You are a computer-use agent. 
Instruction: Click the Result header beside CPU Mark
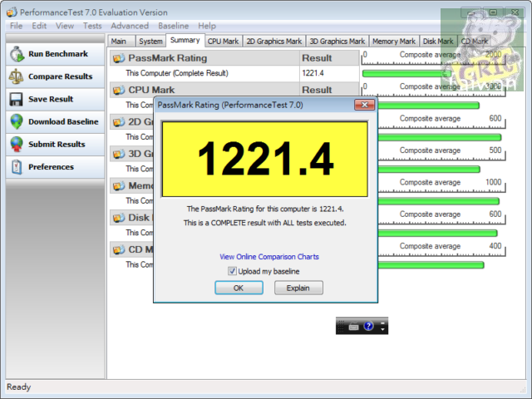coord(329,90)
